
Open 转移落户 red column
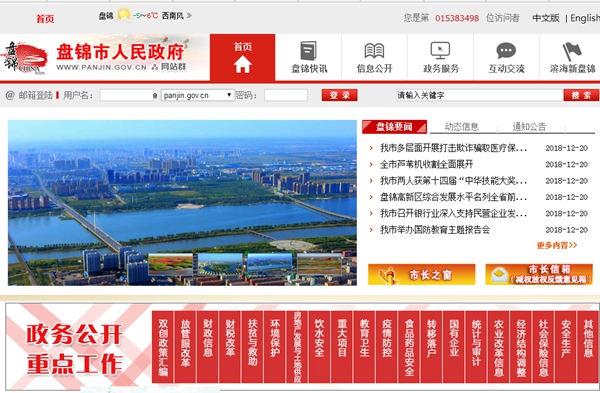[432, 347]
